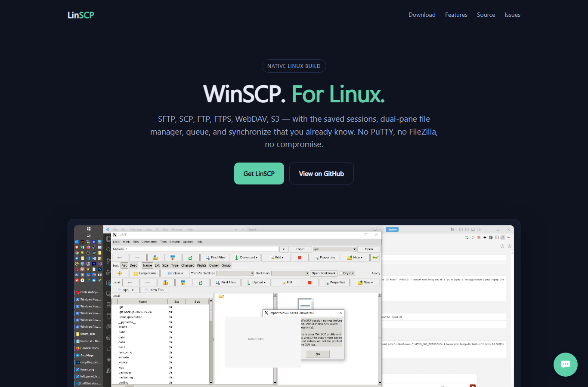The height and width of the screenshot is (387, 588).
Task: Open the Bookmark combo box
Action: click(290, 273)
